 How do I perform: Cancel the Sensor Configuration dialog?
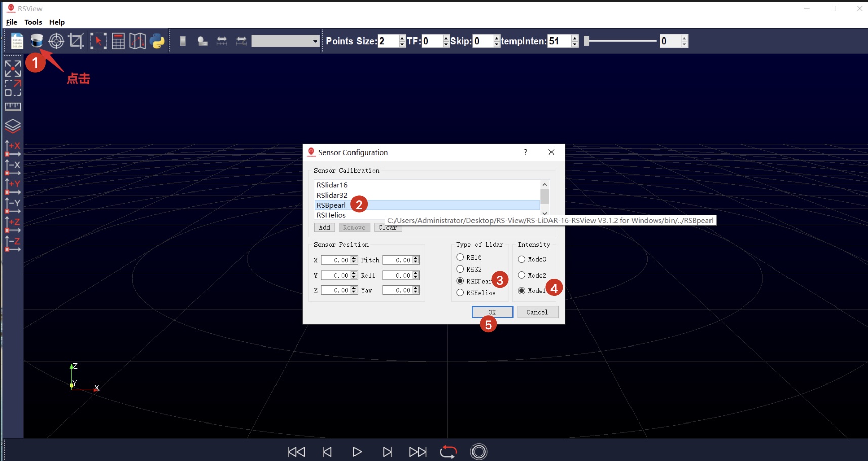[x=537, y=312]
